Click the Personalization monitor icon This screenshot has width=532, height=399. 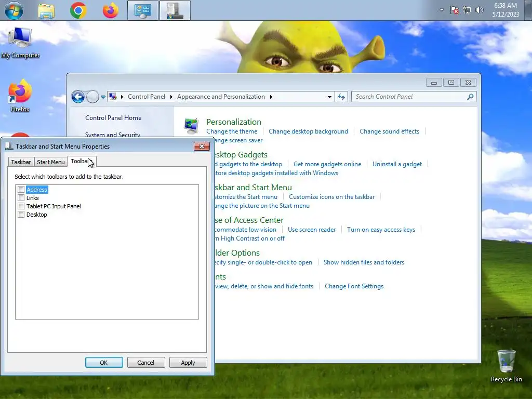point(191,126)
